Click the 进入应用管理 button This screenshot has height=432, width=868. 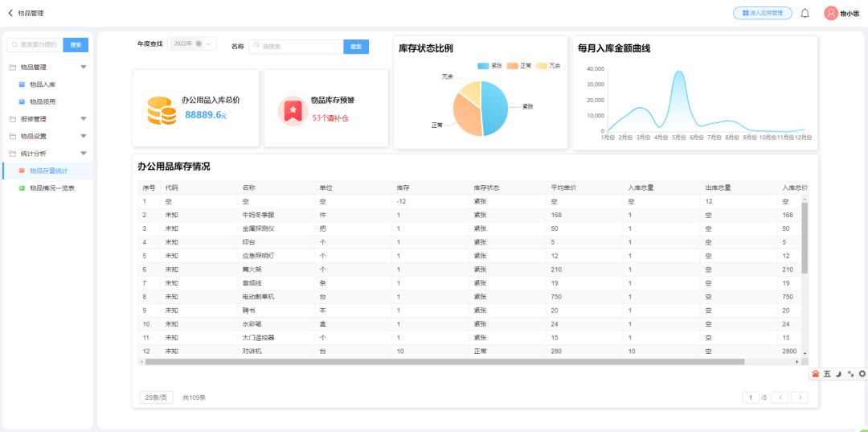coord(762,13)
